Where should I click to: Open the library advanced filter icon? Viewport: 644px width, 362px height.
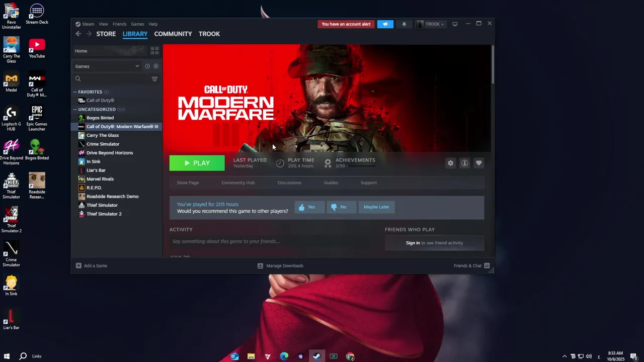click(x=154, y=79)
